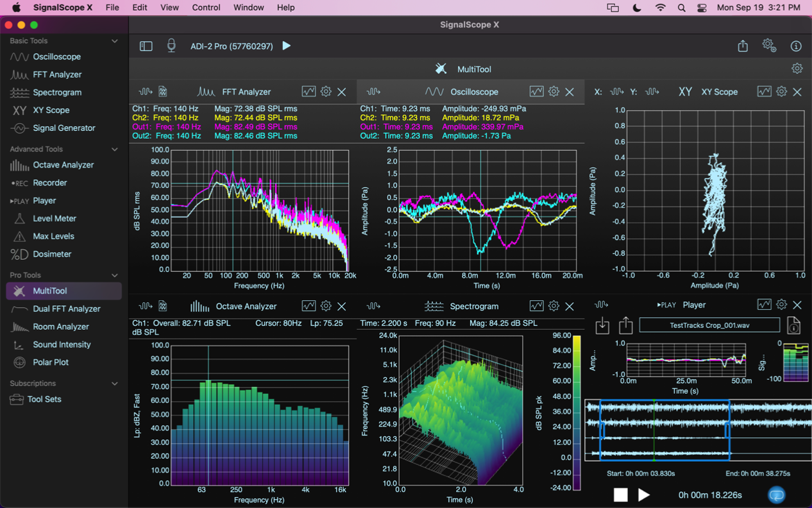
Task: Toggle the sidebar visibility in the top toolbar
Action: coord(146,46)
